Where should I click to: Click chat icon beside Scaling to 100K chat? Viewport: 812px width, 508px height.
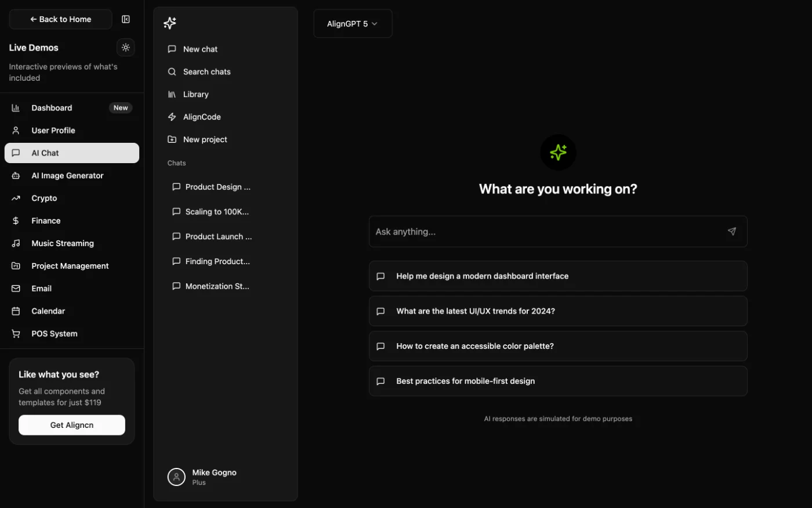pos(176,212)
